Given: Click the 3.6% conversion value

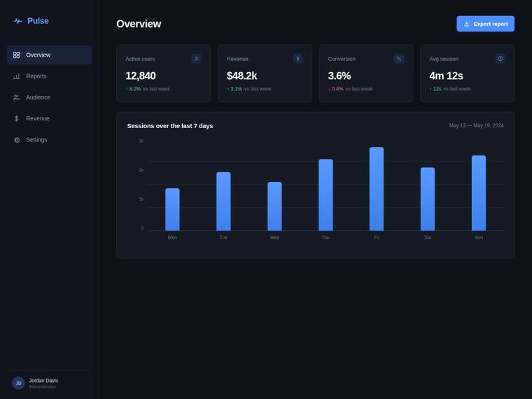Looking at the screenshot, I should coord(339,76).
